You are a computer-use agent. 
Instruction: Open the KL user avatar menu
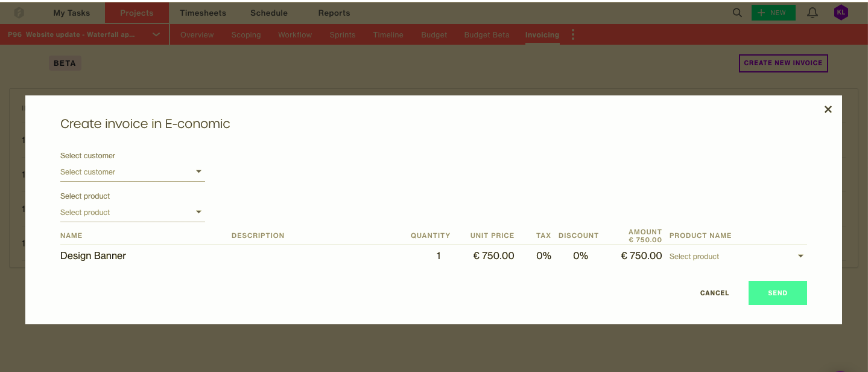coord(841,13)
